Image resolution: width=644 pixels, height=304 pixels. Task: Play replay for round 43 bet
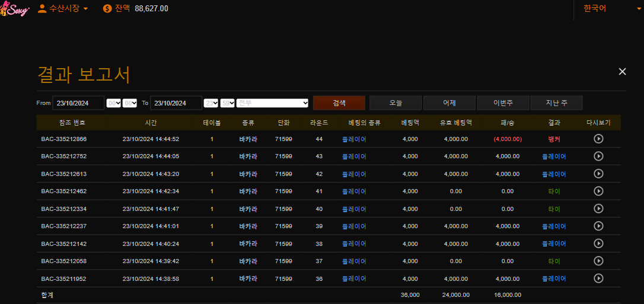click(x=598, y=156)
